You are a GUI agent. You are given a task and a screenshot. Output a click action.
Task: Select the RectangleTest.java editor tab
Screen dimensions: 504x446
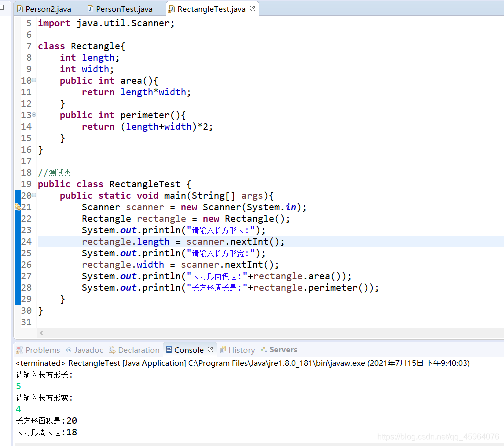[211, 9]
